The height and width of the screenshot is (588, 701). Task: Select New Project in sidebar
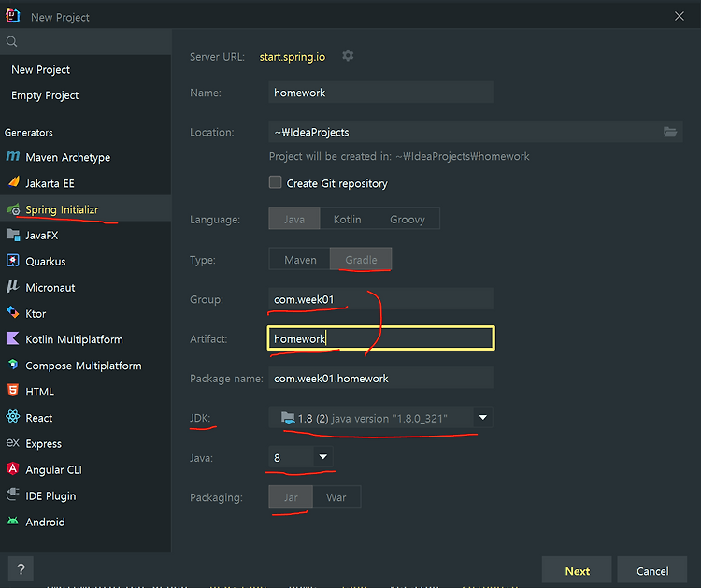tap(41, 70)
